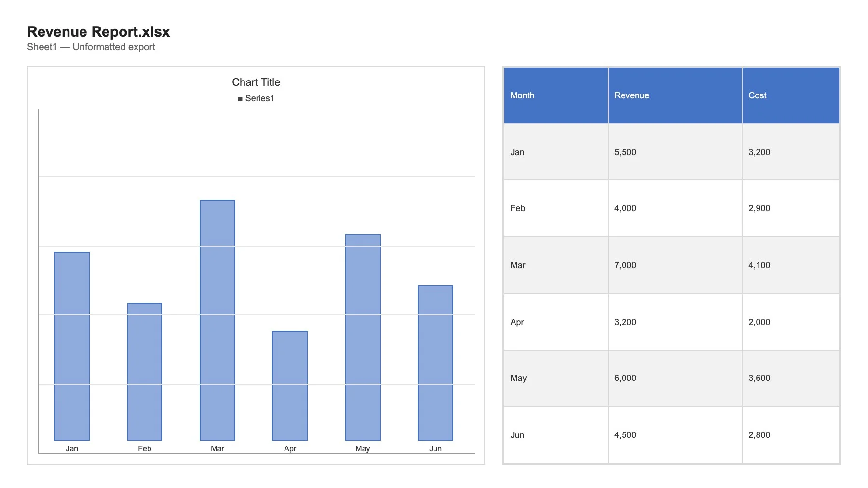Click the Feb axis label

click(145, 448)
